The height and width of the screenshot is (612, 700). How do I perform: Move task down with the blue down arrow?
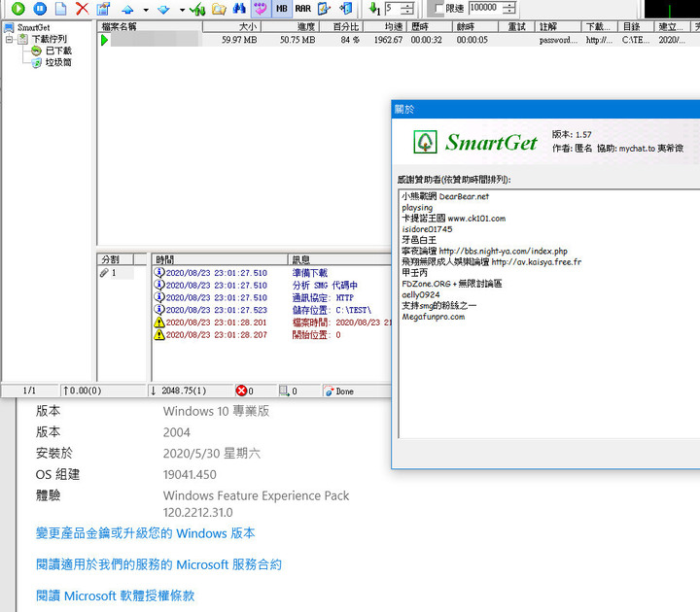(164, 10)
